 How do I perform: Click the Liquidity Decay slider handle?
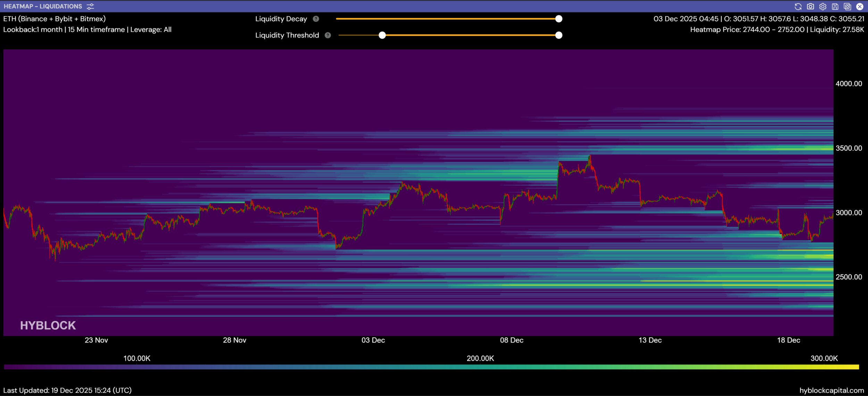[559, 19]
